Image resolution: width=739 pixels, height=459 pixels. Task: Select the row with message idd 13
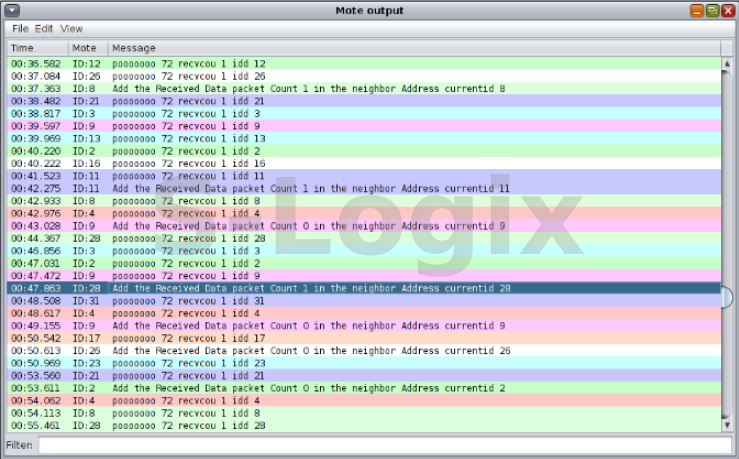pos(364,139)
